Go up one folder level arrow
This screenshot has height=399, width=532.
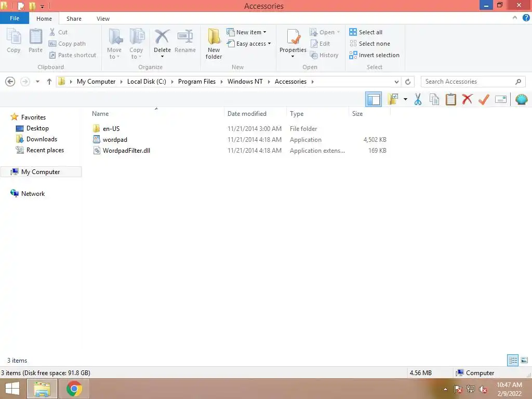(x=49, y=82)
